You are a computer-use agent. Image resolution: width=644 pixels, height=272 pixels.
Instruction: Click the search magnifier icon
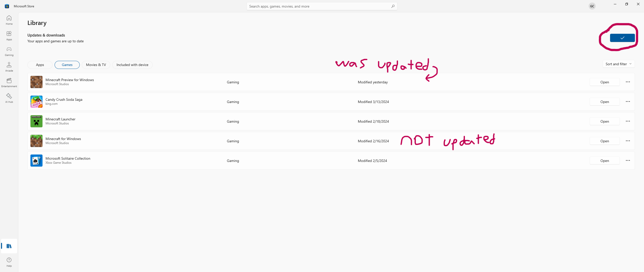tap(393, 6)
